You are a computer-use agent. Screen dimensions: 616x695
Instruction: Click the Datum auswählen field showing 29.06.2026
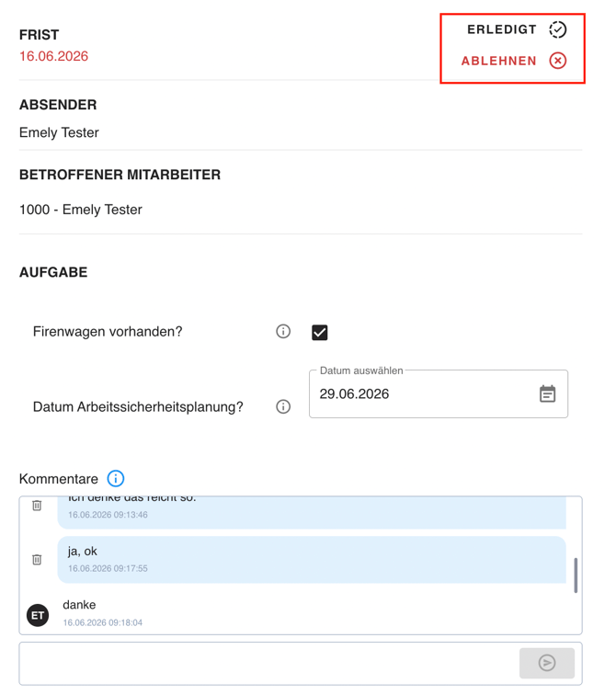(x=439, y=393)
